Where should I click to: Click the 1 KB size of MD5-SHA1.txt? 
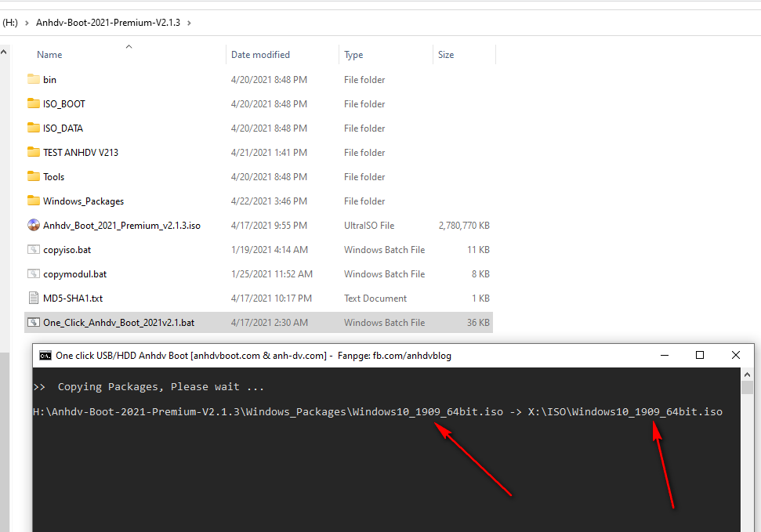pyautogui.click(x=480, y=298)
